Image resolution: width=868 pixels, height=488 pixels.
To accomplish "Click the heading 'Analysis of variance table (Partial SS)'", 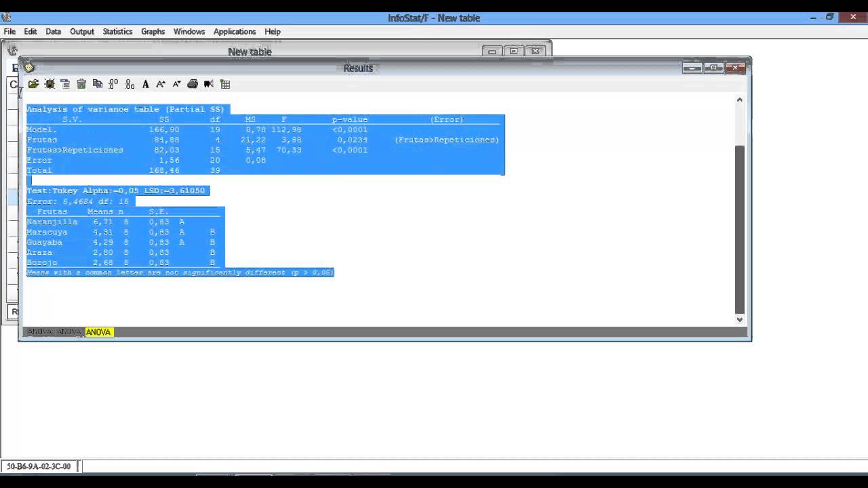I will pos(125,109).
